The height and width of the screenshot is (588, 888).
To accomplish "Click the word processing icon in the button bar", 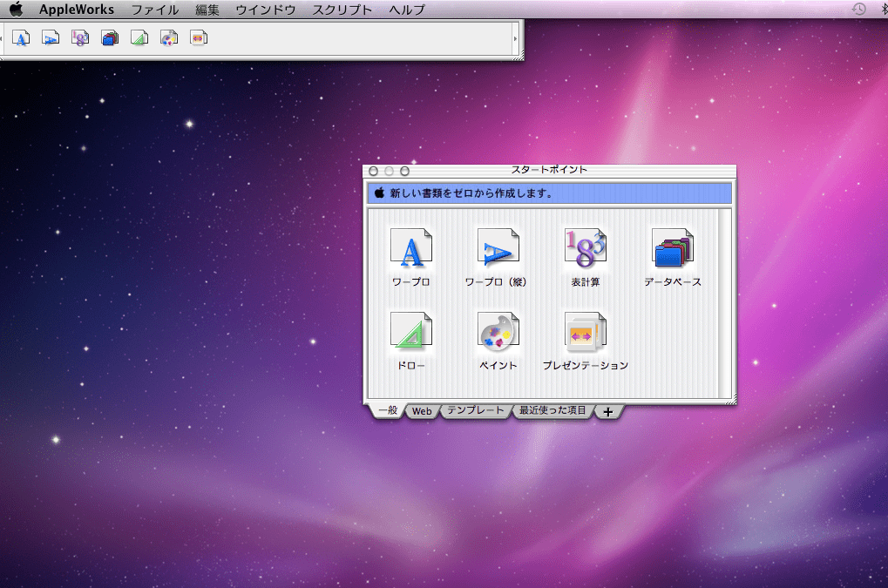I will point(21,38).
